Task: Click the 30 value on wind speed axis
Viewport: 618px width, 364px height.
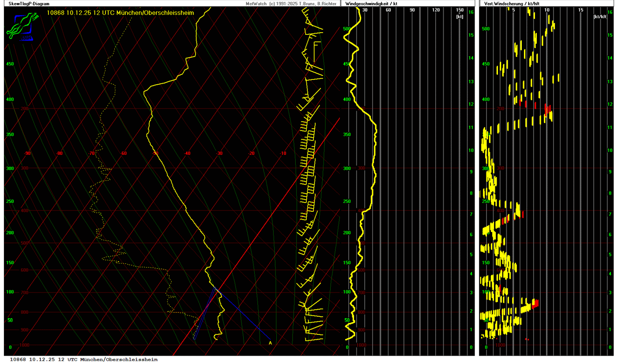Action: tap(365, 10)
